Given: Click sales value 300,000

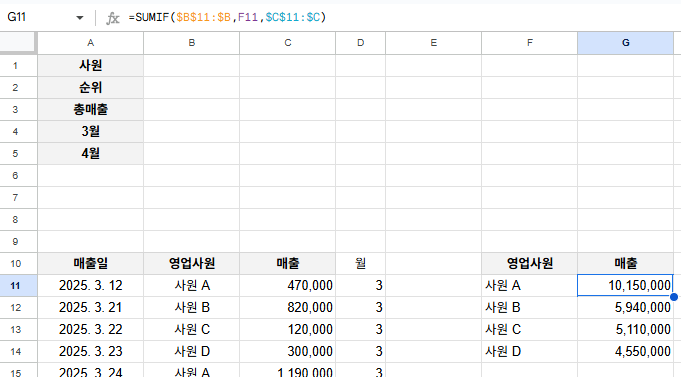Looking at the screenshot, I should pos(288,351).
